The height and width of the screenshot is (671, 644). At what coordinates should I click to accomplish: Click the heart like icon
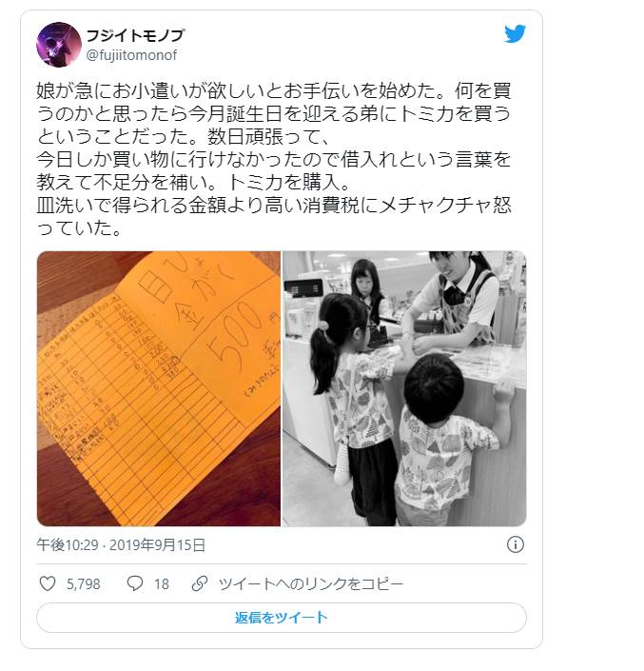tap(48, 583)
